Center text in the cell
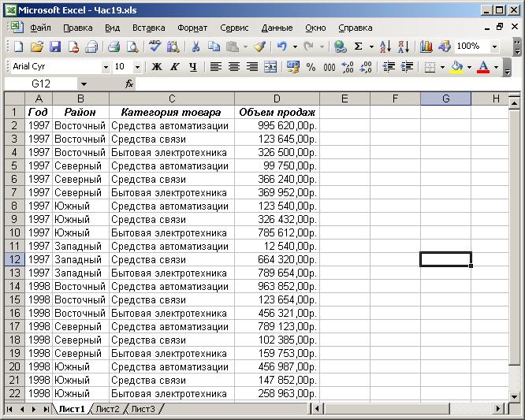525x420 pixels. coord(233,67)
